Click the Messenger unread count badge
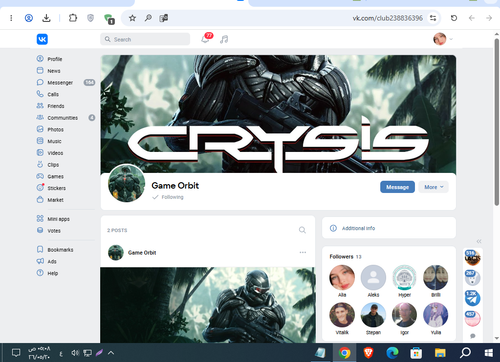500x362 pixels. 89,82
